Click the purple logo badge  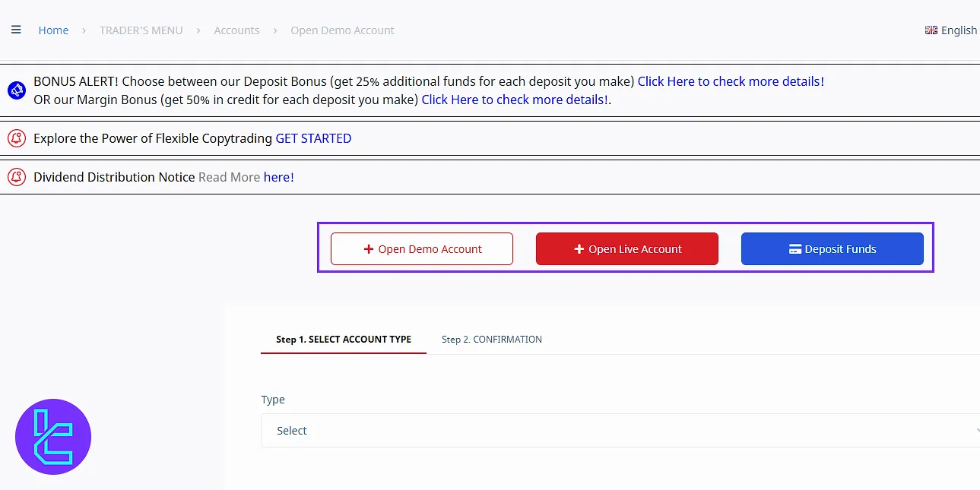click(53, 437)
